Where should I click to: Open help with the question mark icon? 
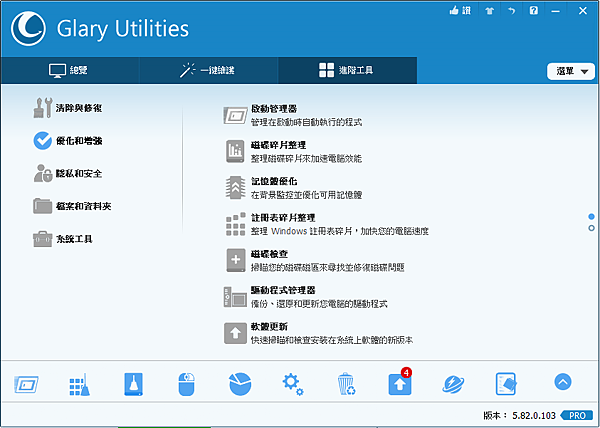click(533, 11)
